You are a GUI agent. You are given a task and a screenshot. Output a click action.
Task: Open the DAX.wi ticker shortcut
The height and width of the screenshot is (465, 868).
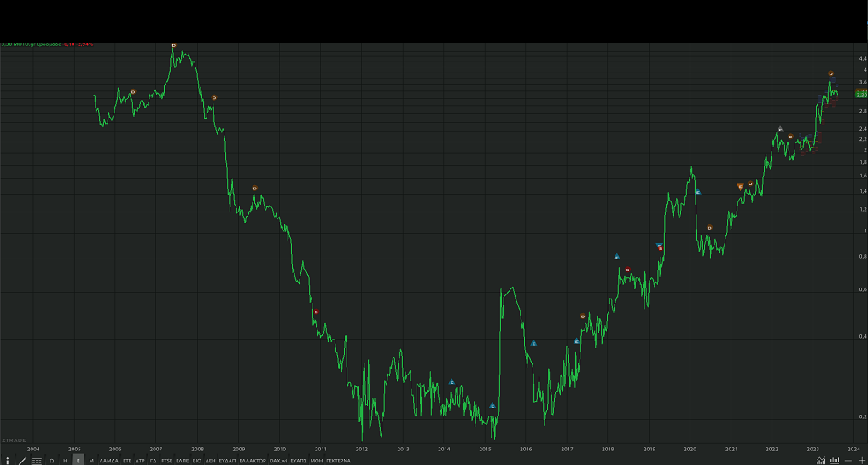point(278,461)
